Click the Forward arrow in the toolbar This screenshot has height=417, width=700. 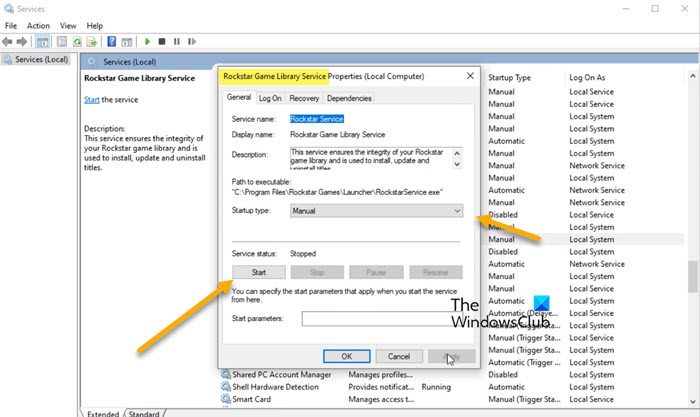point(21,42)
